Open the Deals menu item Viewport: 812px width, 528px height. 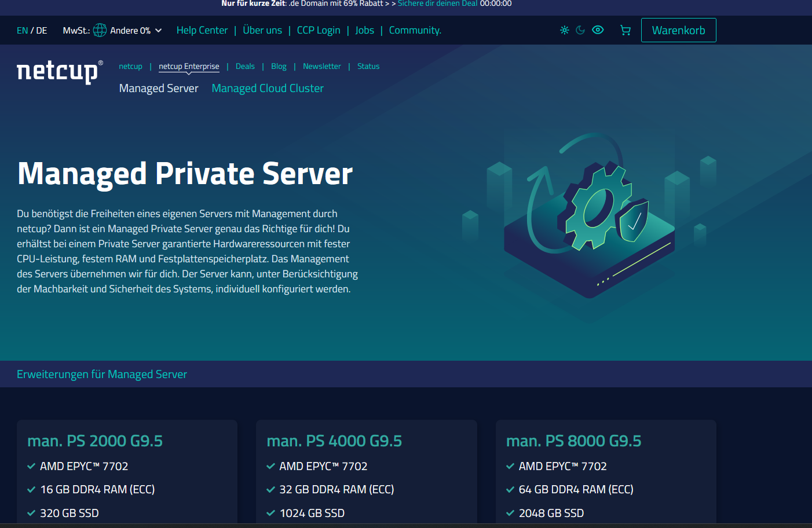click(245, 67)
